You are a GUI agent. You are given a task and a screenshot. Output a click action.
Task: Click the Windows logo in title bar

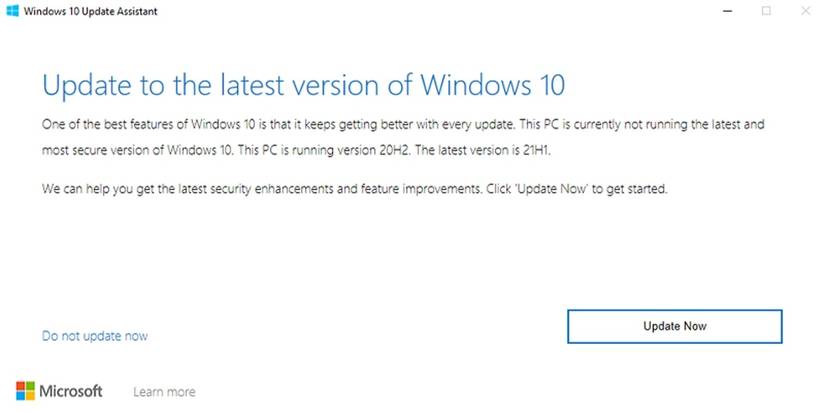click(13, 11)
